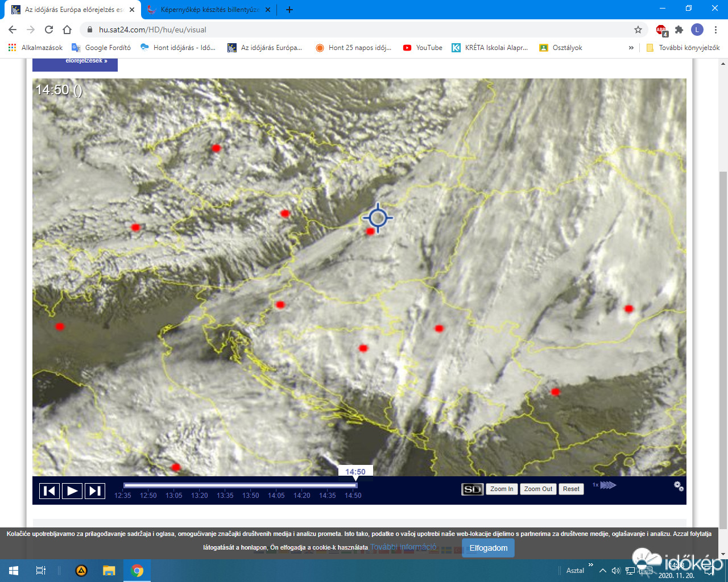The height and width of the screenshot is (582, 728).
Task: Accept cookies with Elfogadom button
Action: click(489, 548)
